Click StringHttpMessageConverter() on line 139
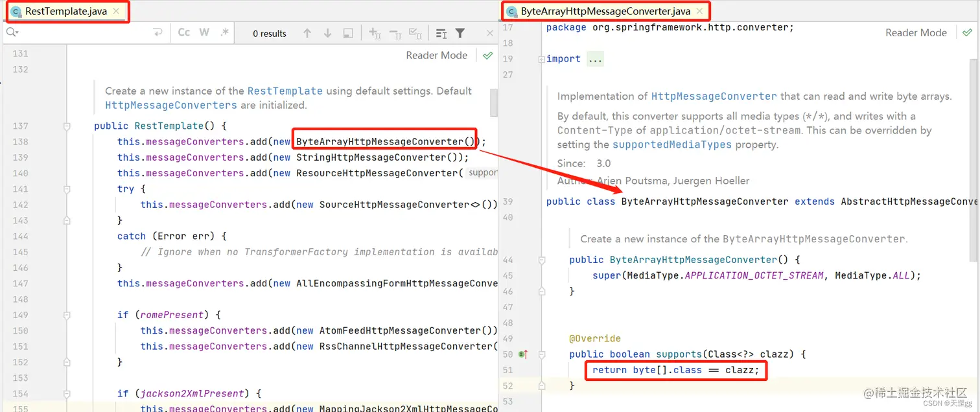This screenshot has height=412, width=980. pos(379,157)
